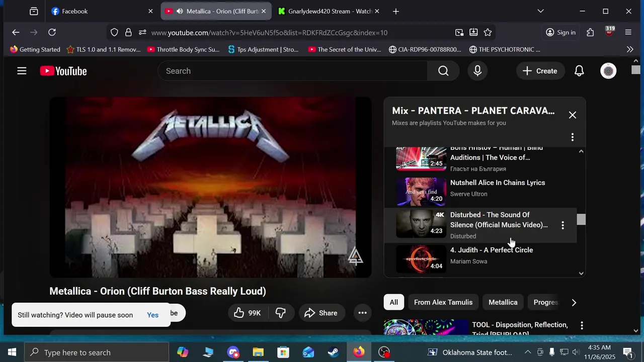The width and height of the screenshot is (644, 362).
Task: Open File Explorer from taskbar
Action: (x=258, y=352)
